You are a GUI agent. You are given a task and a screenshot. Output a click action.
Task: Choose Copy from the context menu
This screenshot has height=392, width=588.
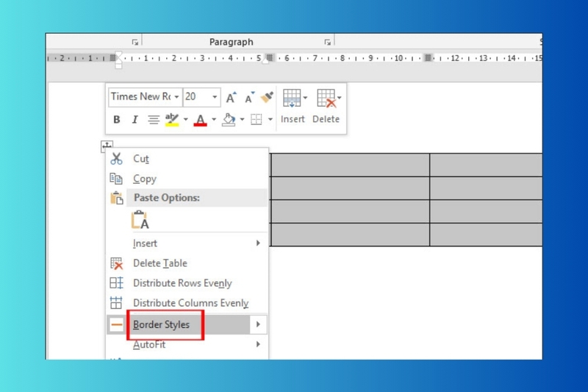coord(187,179)
